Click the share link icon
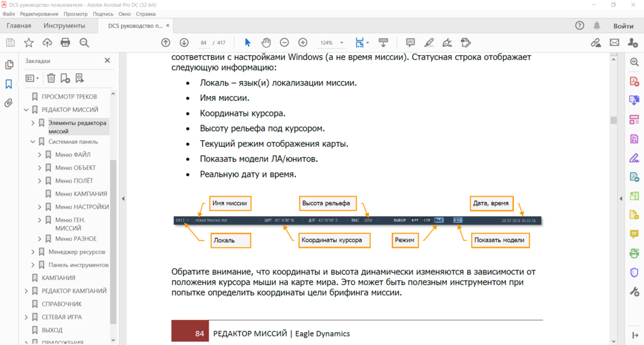 [596, 42]
